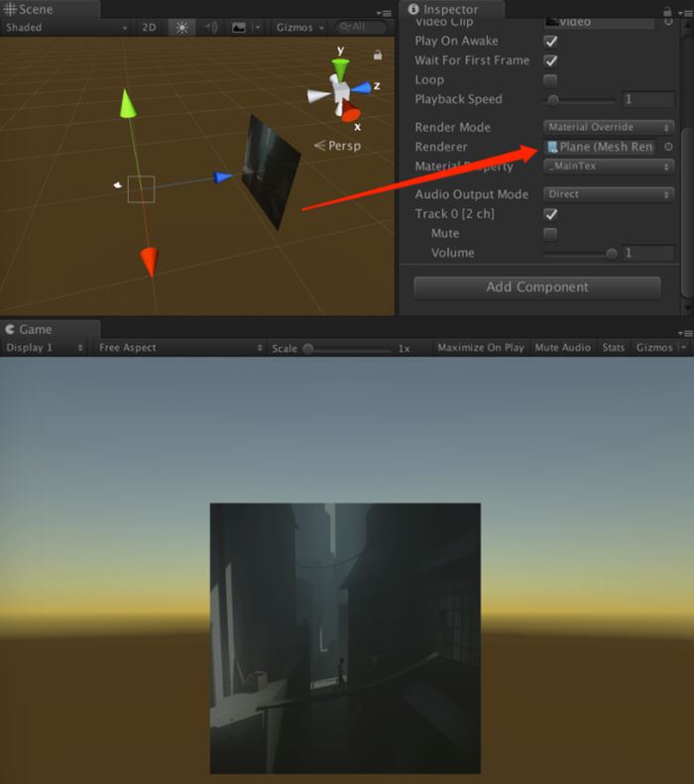Click the Inspector panel lock icon
Image resolution: width=694 pixels, height=784 pixels.
coord(668,9)
